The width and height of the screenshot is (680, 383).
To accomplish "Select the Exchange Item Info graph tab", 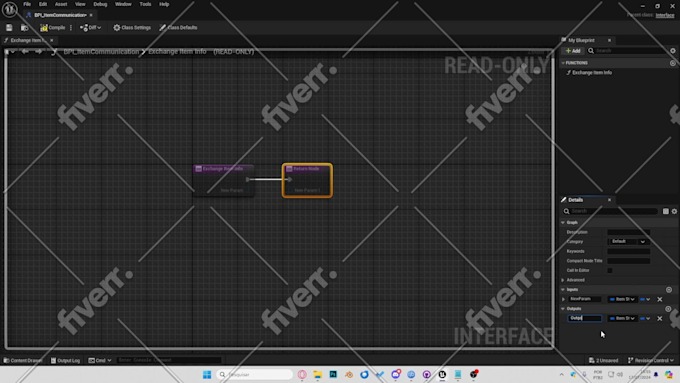I will point(27,40).
